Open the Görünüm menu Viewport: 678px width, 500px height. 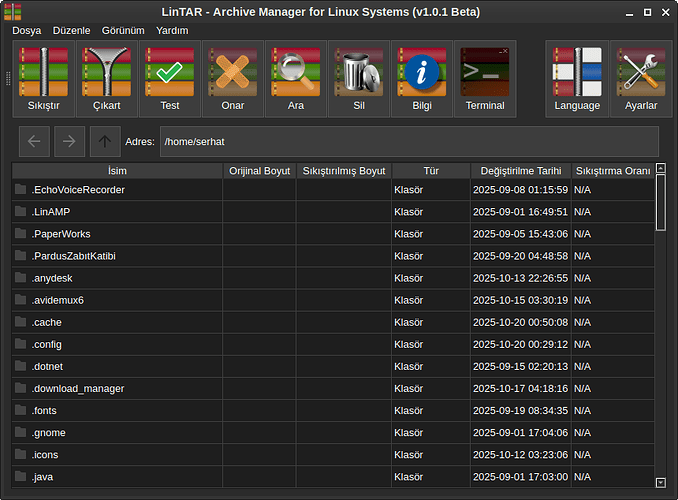(123, 30)
